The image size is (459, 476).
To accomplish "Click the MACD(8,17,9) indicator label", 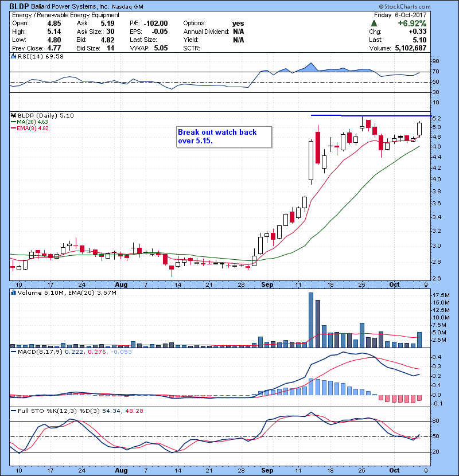I will (40, 352).
